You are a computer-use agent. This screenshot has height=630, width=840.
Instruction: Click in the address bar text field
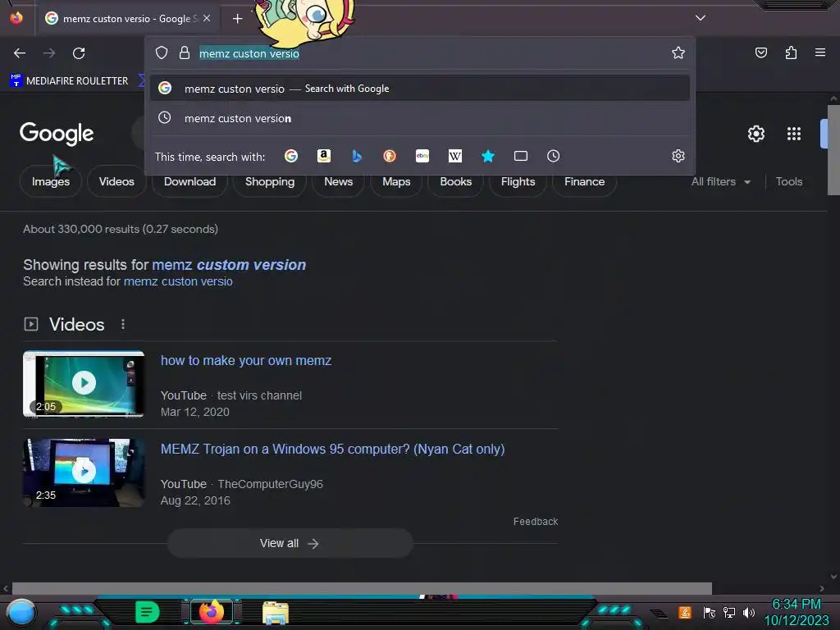click(428, 53)
